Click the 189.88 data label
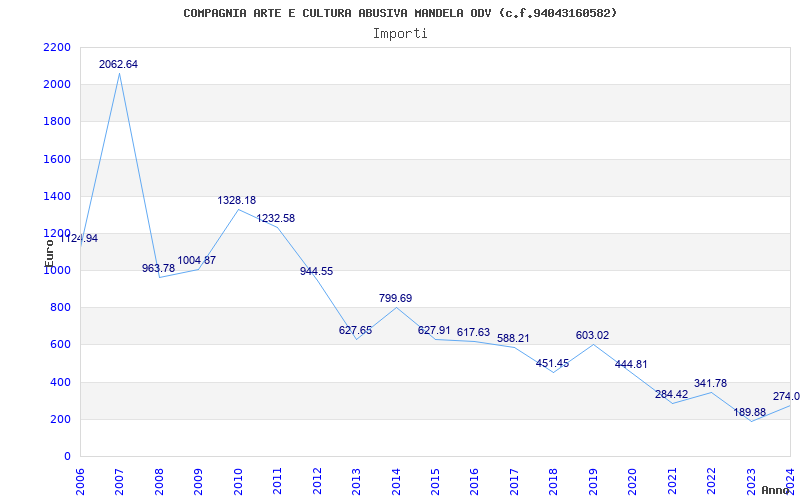This screenshot has width=800, height=500. pos(749,412)
